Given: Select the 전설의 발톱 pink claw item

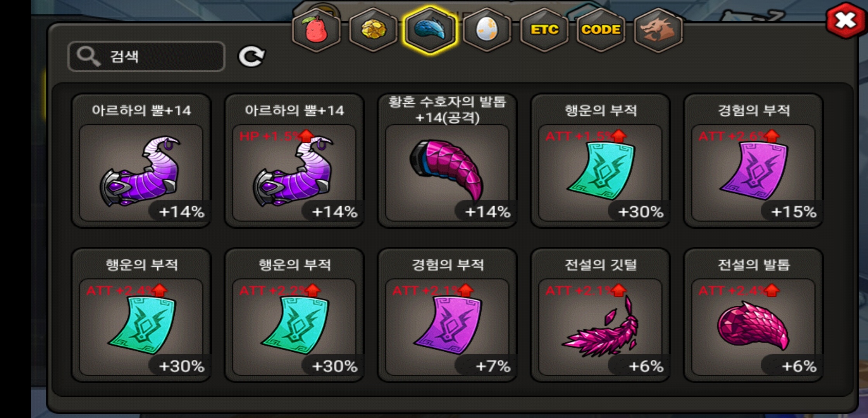Looking at the screenshot, I should click(x=754, y=315).
